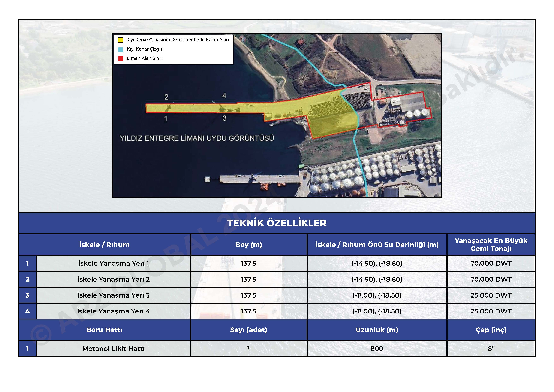This screenshot has width=554, height=392.
Task: Click the cyan legend color square
Action: pos(120,49)
